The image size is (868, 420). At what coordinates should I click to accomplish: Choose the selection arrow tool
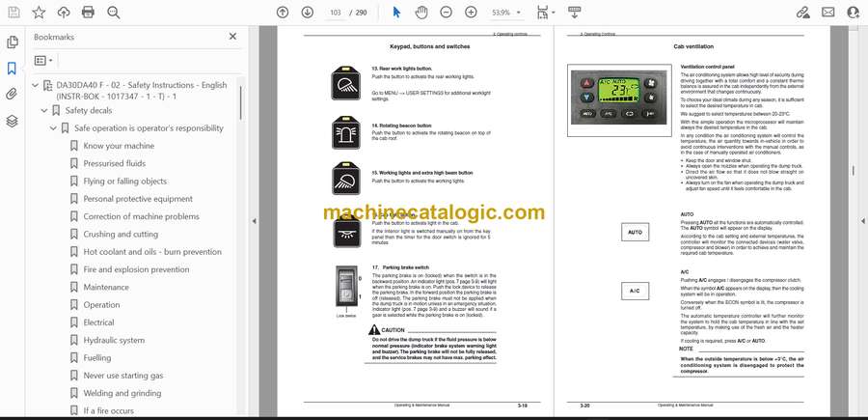click(x=396, y=13)
